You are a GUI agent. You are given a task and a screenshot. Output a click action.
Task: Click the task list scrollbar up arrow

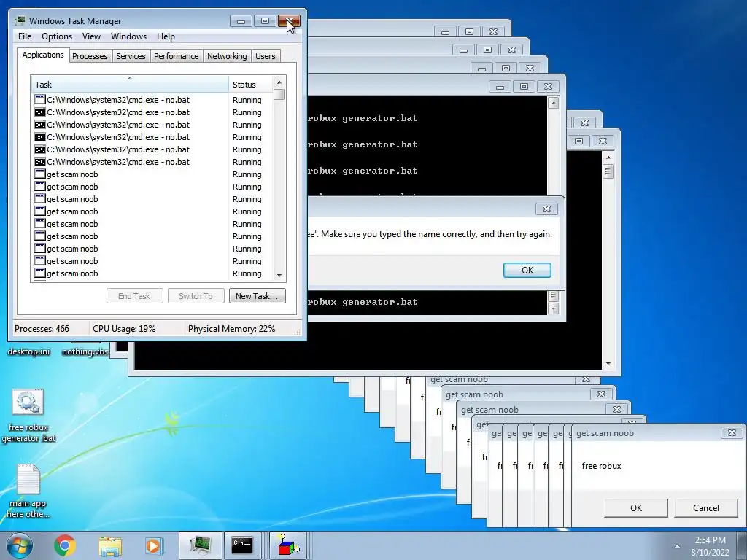point(279,82)
